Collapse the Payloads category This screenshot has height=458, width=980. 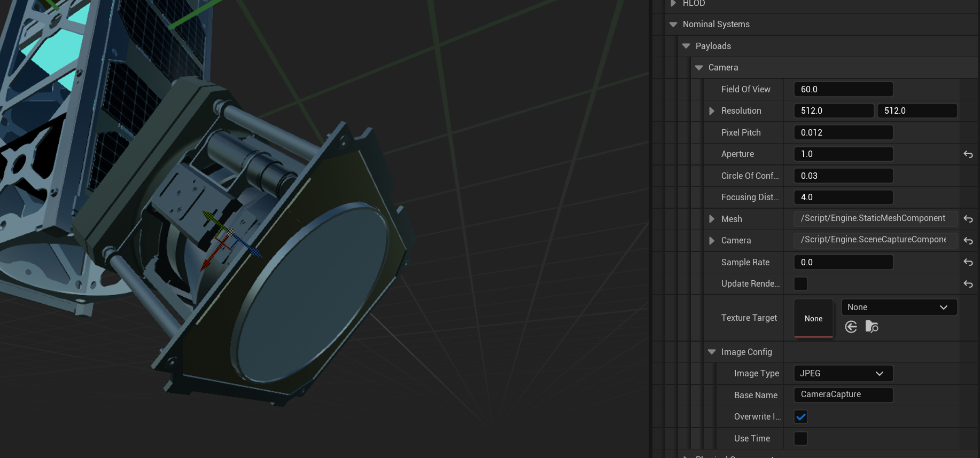686,46
